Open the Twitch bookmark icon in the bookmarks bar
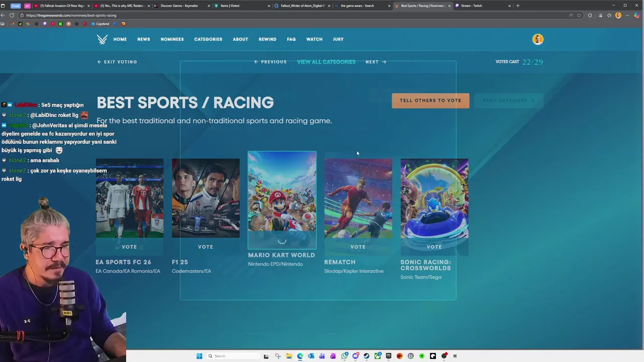The height and width of the screenshot is (362, 644). pos(45,24)
